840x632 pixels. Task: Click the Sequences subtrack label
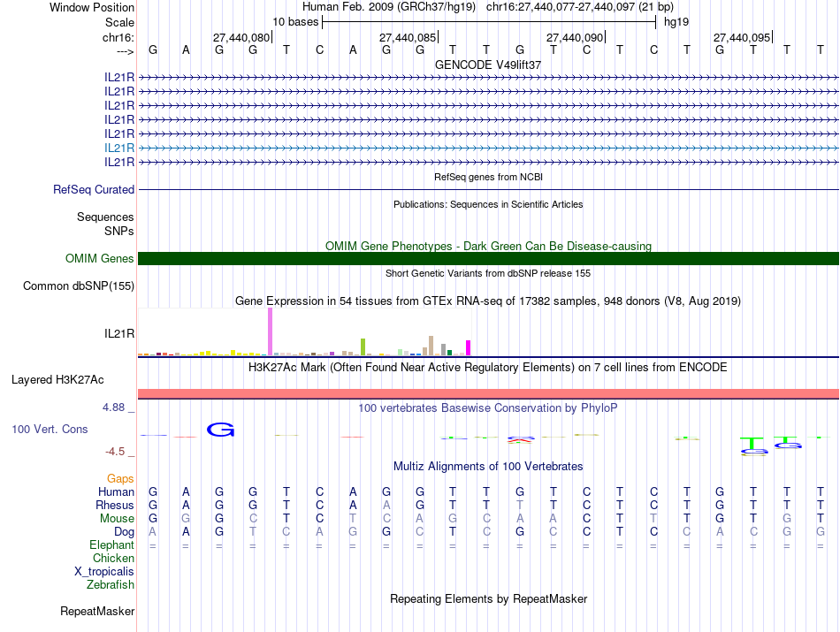(x=105, y=217)
